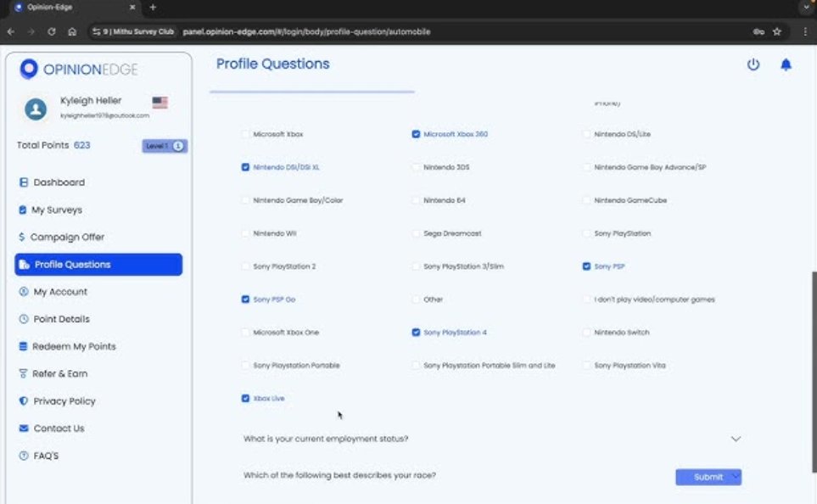Bookmark page with the star icon
Image resolution: width=817 pixels, height=504 pixels.
tap(776, 31)
